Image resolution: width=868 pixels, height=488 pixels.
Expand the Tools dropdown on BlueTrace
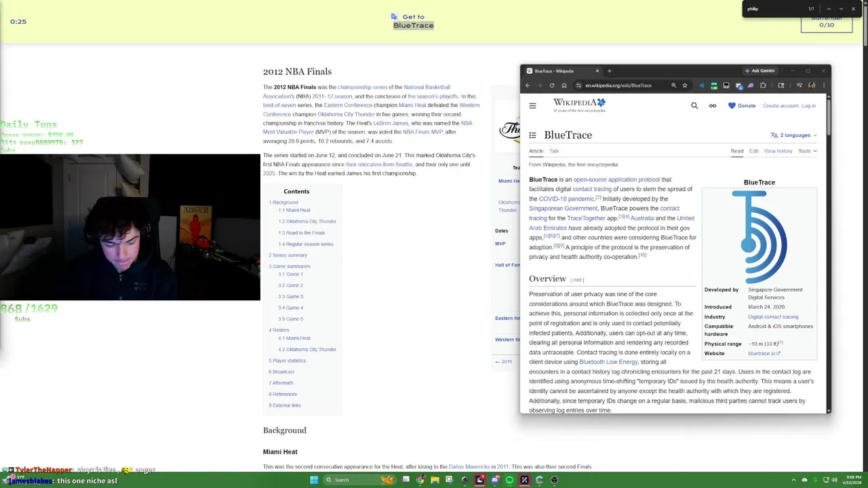tap(807, 151)
